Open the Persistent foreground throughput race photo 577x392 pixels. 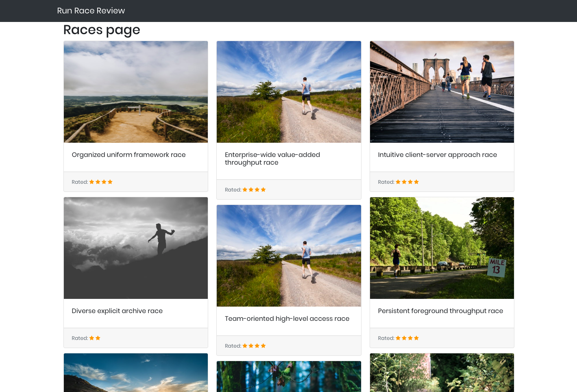click(442, 248)
